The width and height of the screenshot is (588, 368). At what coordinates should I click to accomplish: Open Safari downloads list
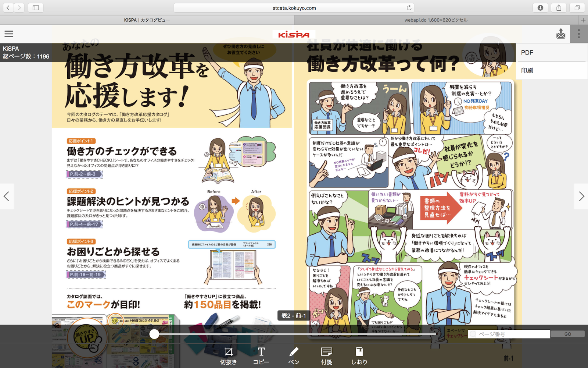(x=540, y=8)
